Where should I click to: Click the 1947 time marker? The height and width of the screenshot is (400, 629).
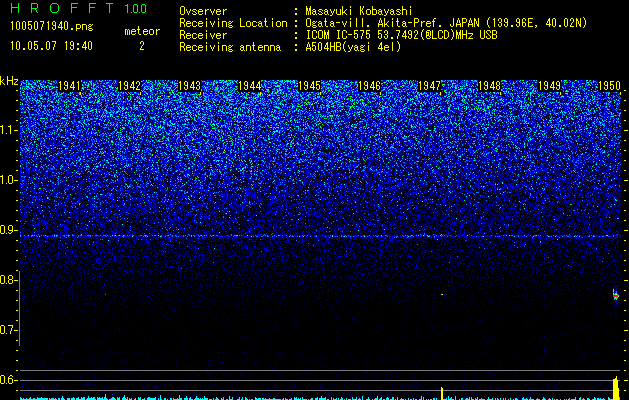[430, 86]
